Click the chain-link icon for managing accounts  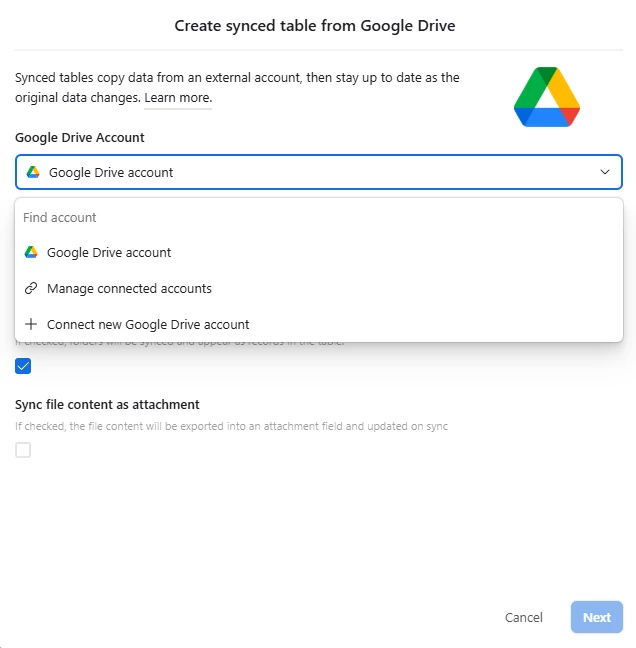pyautogui.click(x=31, y=288)
